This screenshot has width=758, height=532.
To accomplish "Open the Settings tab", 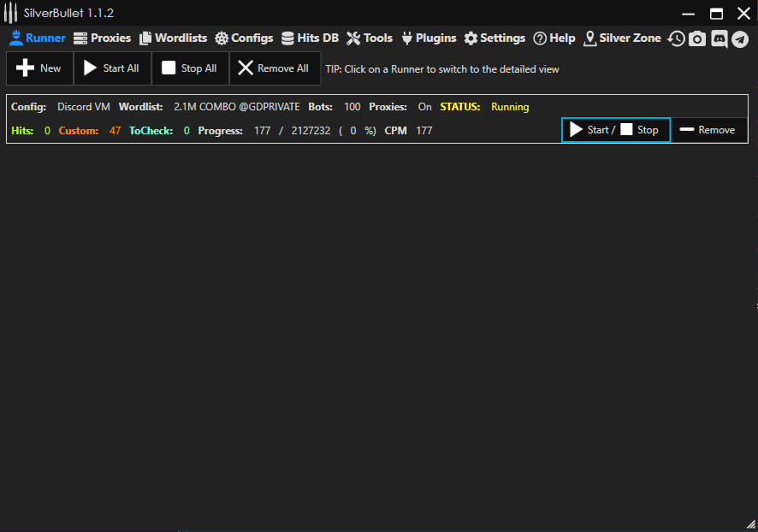I will click(x=494, y=38).
